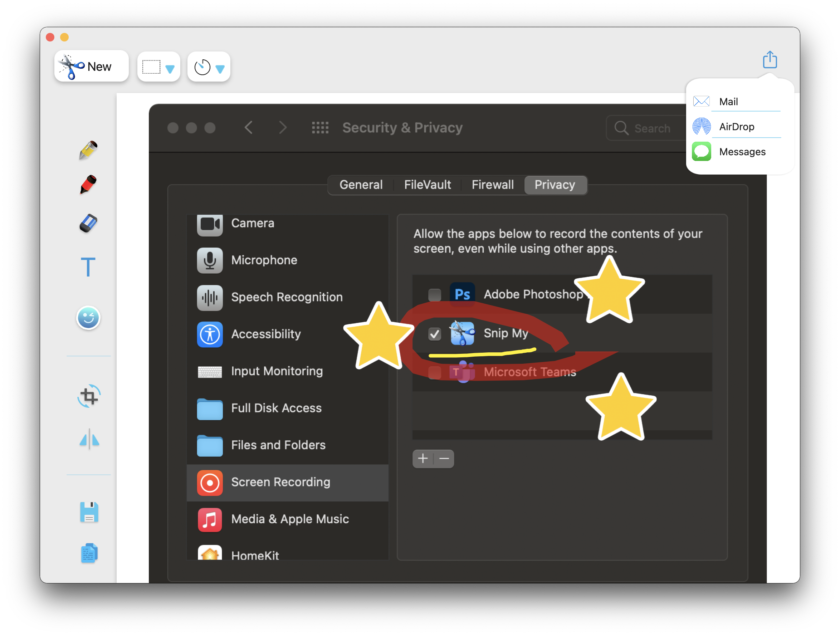840x636 pixels.
Task: Select the crop and rotate tool
Action: click(89, 396)
